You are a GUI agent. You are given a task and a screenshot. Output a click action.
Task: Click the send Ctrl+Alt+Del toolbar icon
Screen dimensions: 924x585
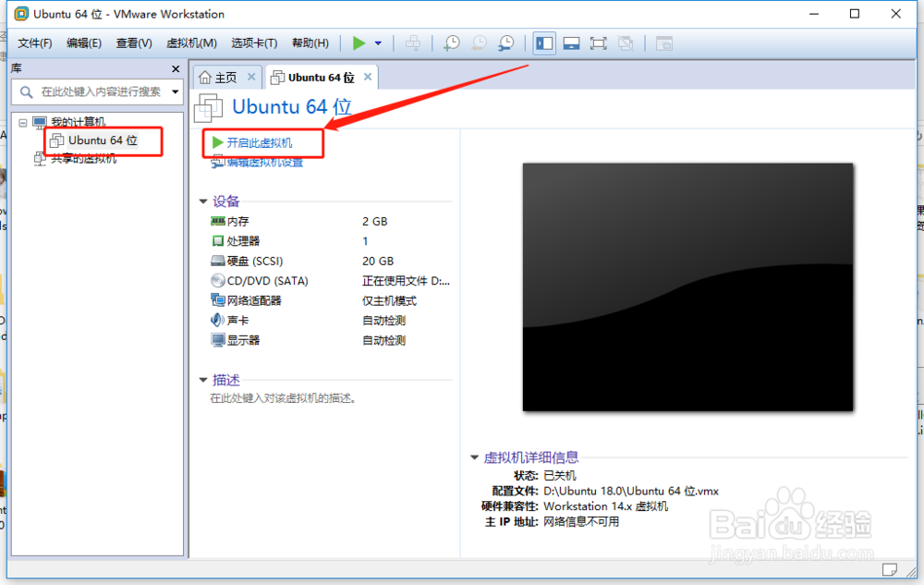413,43
